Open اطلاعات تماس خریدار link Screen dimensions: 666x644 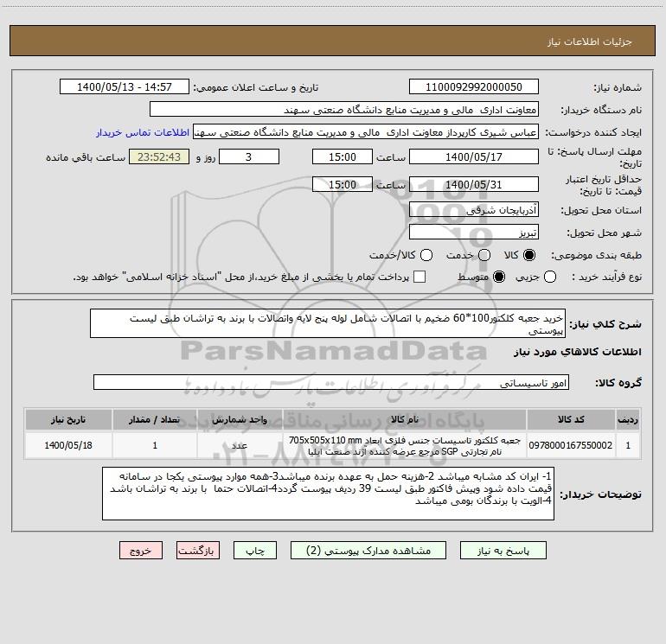143,132
